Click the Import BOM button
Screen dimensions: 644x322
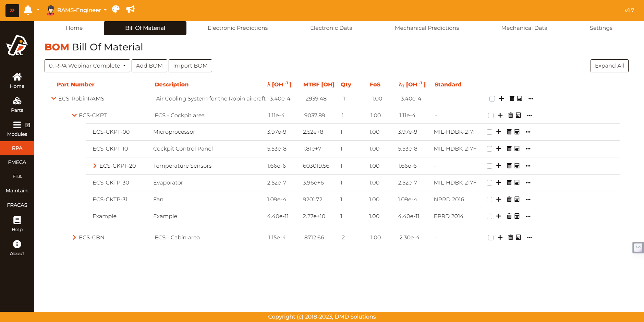(x=190, y=66)
